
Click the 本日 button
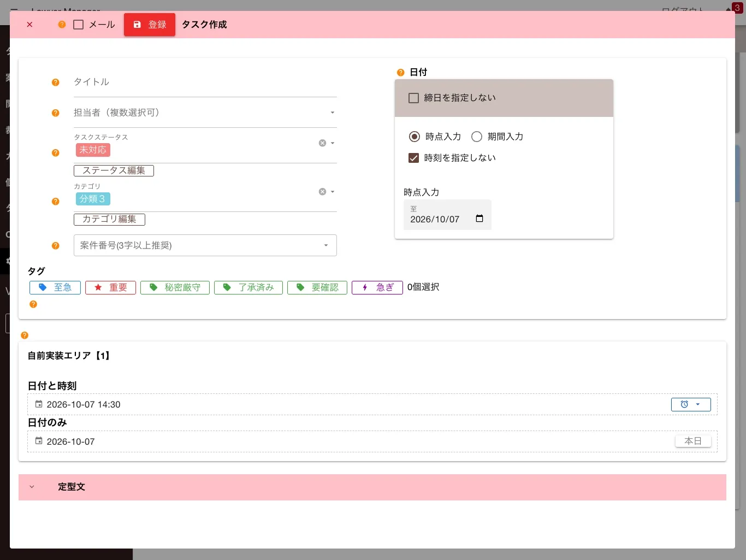(693, 441)
